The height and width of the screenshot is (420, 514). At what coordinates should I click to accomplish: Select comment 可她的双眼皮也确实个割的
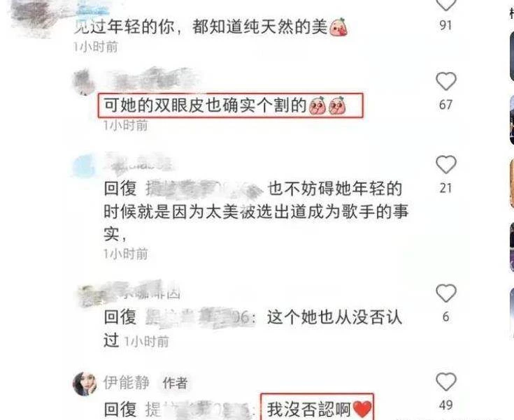pos(231,106)
